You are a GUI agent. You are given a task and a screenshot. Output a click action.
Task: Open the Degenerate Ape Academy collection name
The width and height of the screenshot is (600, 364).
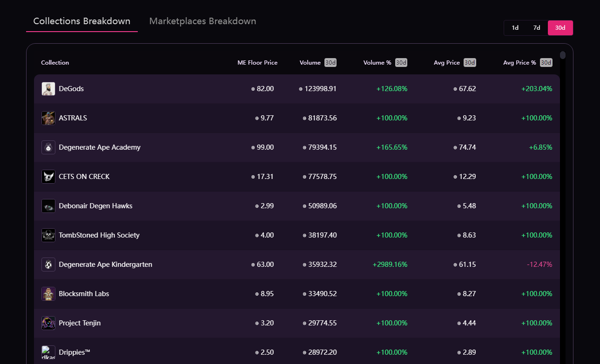point(100,147)
